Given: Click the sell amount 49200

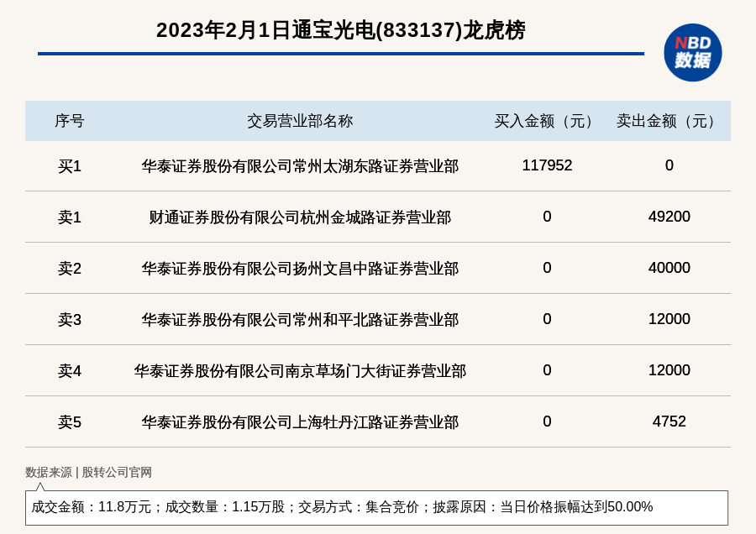Looking at the screenshot, I should click(669, 217).
